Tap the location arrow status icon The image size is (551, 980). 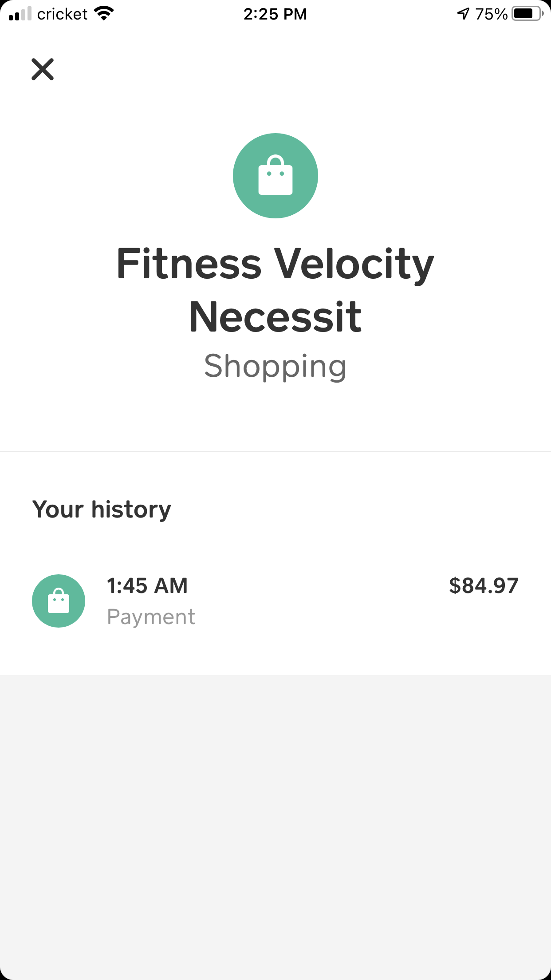pyautogui.click(x=463, y=14)
